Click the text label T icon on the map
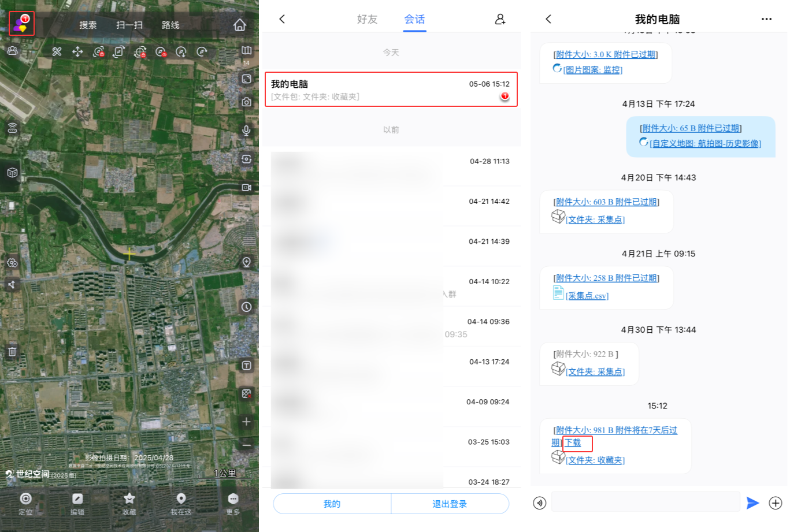 pos(246,366)
